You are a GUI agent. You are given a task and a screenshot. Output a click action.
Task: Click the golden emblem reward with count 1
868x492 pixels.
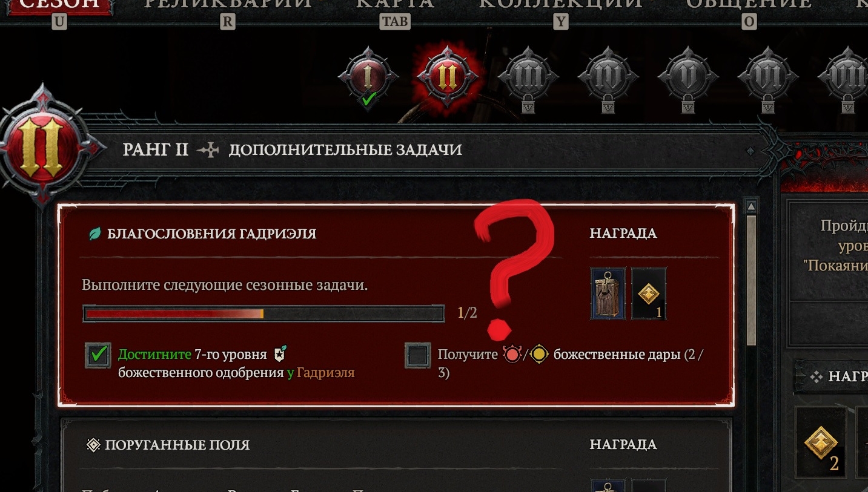(649, 294)
